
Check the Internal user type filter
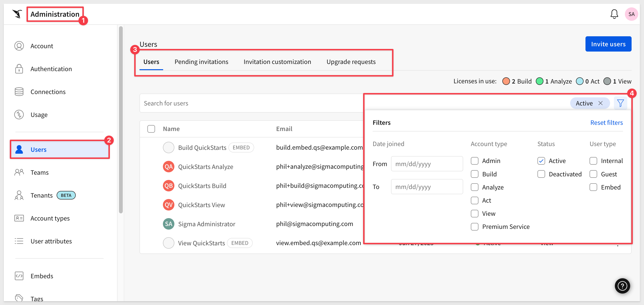[x=593, y=161]
